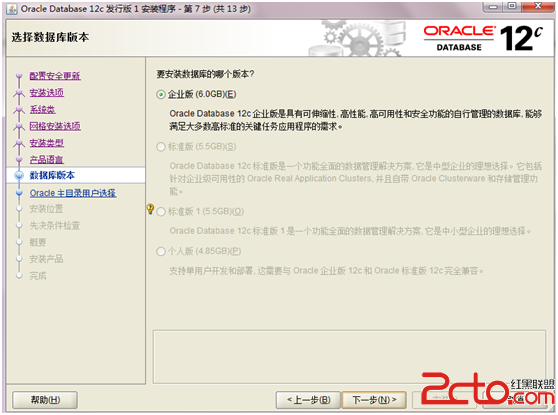
Task: Click the installer icon in title bar
Action: [x=12, y=9]
